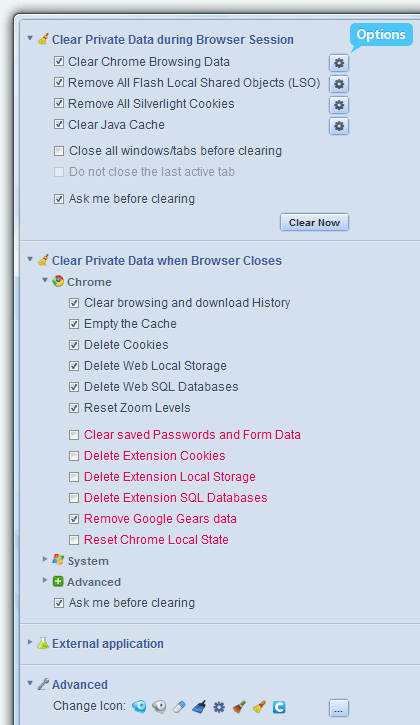
Task: Enable Delete Extension SQL Databases
Action: (x=74, y=498)
